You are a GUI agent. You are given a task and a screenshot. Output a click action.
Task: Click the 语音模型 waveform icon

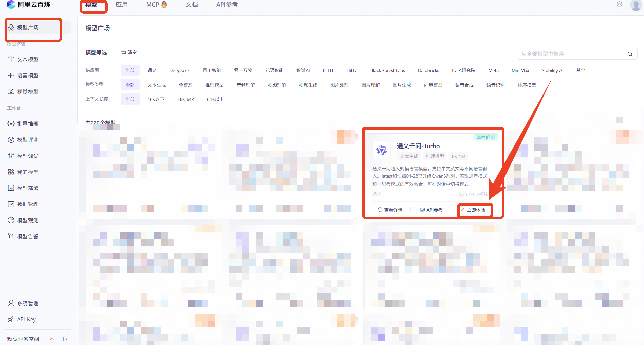click(11, 75)
